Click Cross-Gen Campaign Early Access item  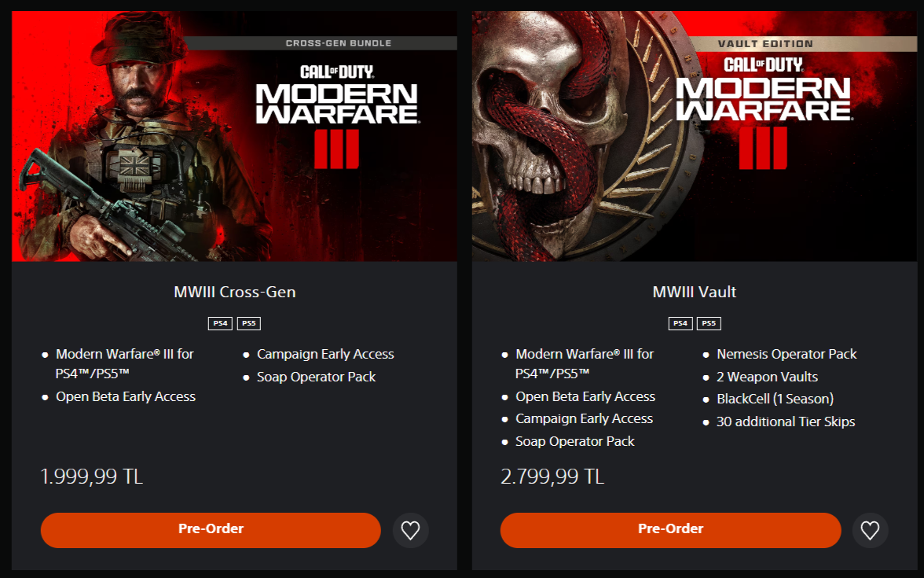click(325, 355)
